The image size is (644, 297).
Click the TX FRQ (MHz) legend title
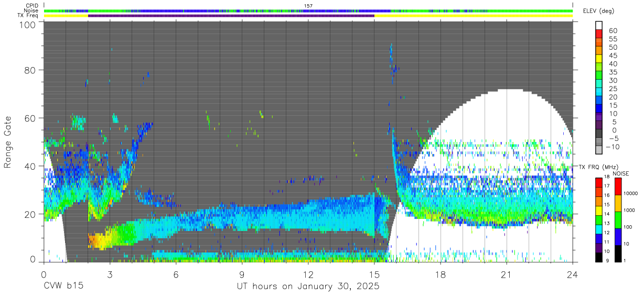click(x=598, y=167)
